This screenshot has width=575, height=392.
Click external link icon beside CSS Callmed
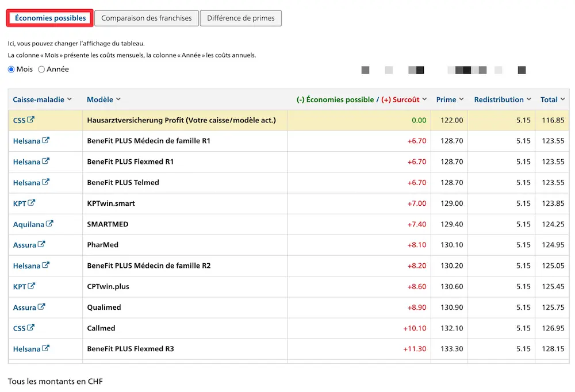[x=31, y=328]
